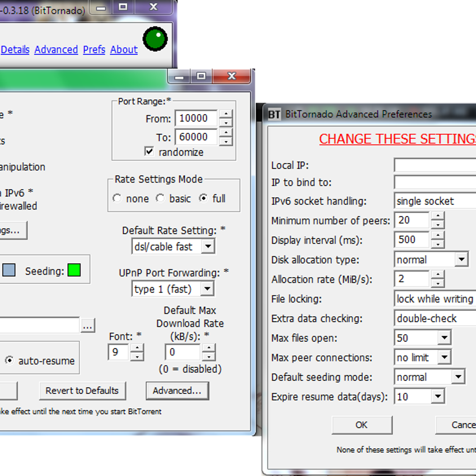Click the Default Max Download Rate field
The image size is (476, 476).
(183, 352)
